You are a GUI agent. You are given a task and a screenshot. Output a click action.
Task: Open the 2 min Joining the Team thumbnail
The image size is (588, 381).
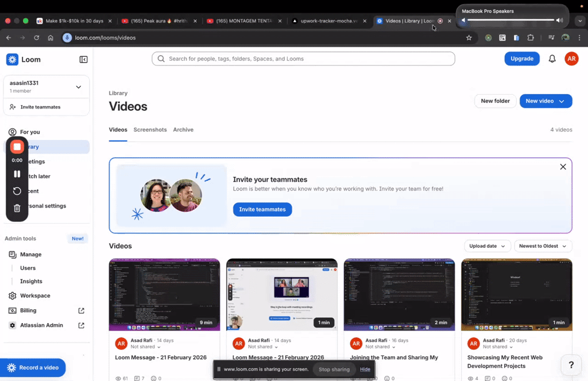point(399,294)
